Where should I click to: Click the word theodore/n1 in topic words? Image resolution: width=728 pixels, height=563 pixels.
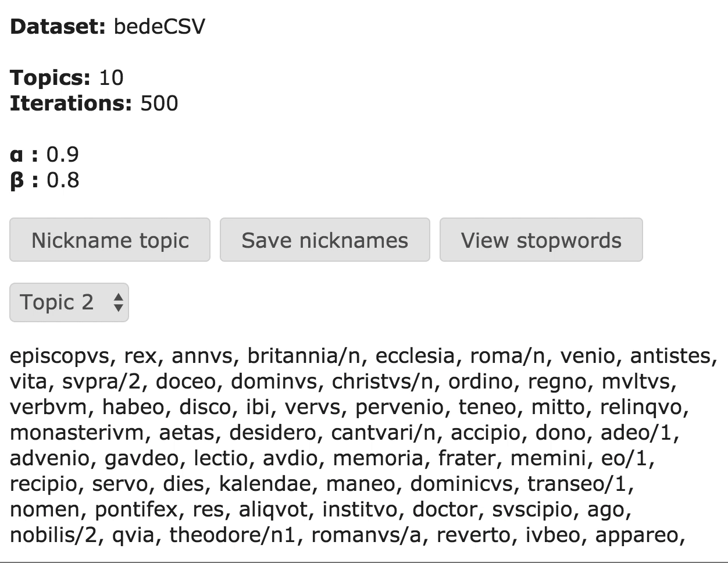234,535
